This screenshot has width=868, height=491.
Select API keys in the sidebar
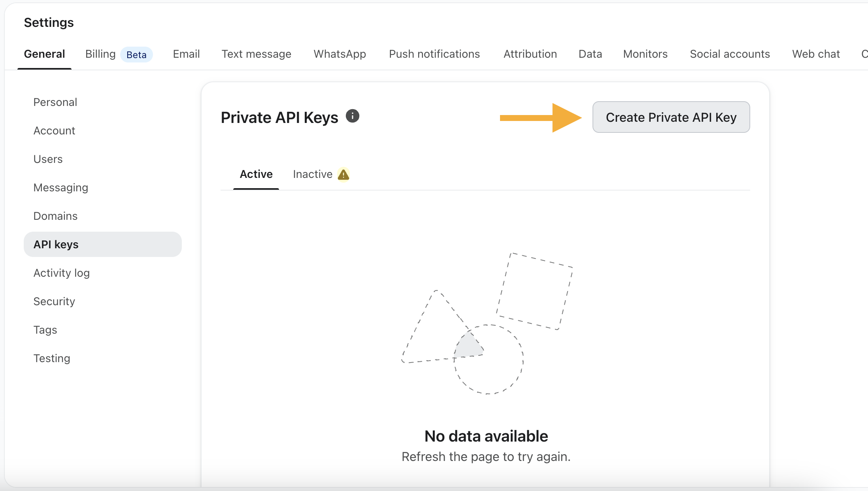(x=103, y=244)
